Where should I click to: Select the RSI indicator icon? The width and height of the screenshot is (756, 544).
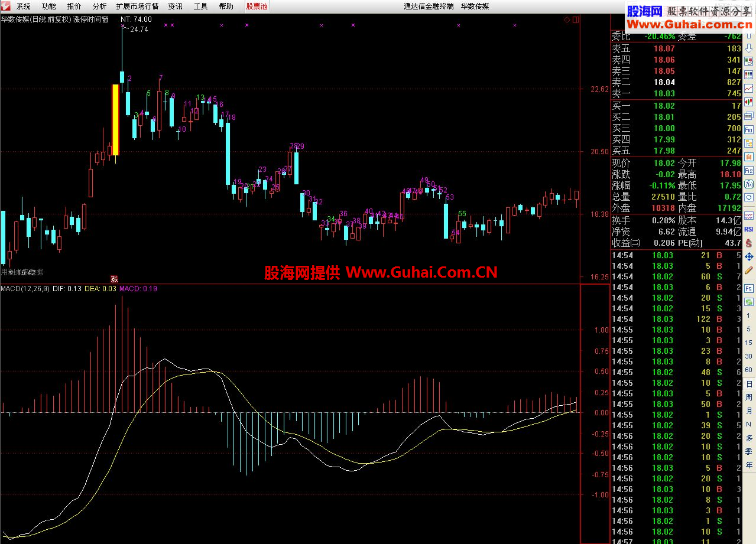point(749,228)
